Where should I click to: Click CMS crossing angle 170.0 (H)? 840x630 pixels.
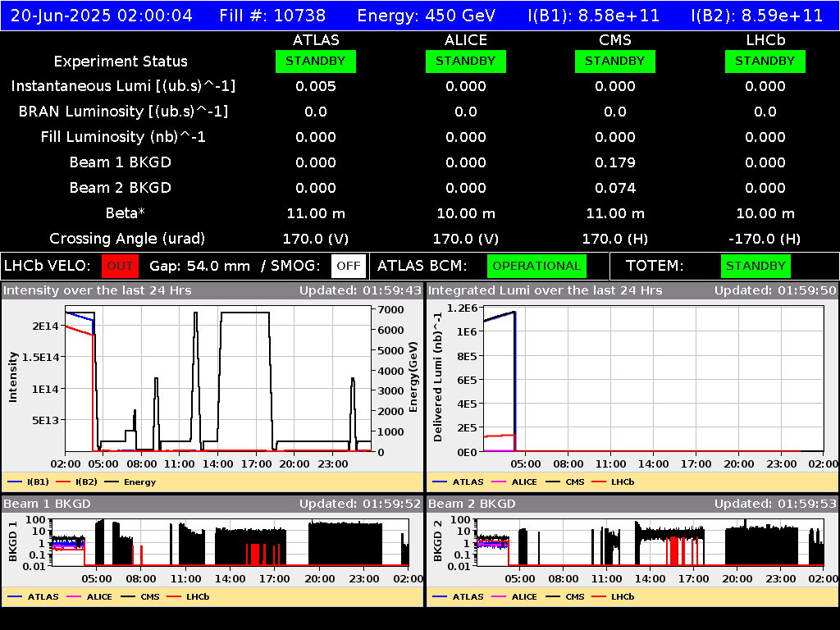click(615, 239)
